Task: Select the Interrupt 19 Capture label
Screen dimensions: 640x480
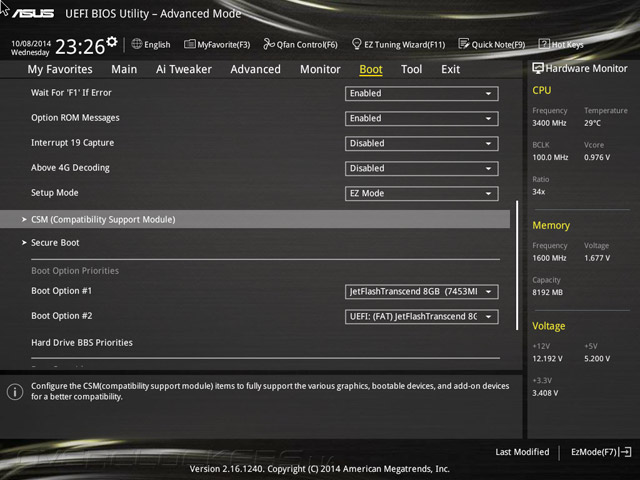Action: click(73, 142)
